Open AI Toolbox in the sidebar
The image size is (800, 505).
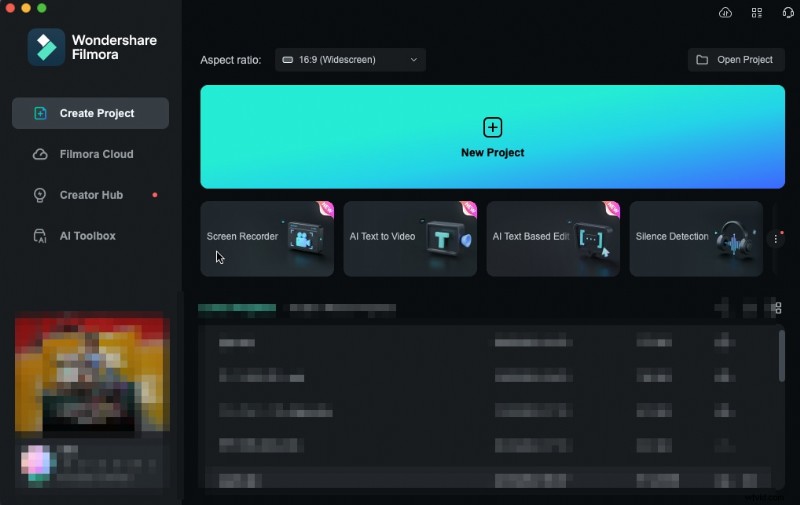click(90, 236)
